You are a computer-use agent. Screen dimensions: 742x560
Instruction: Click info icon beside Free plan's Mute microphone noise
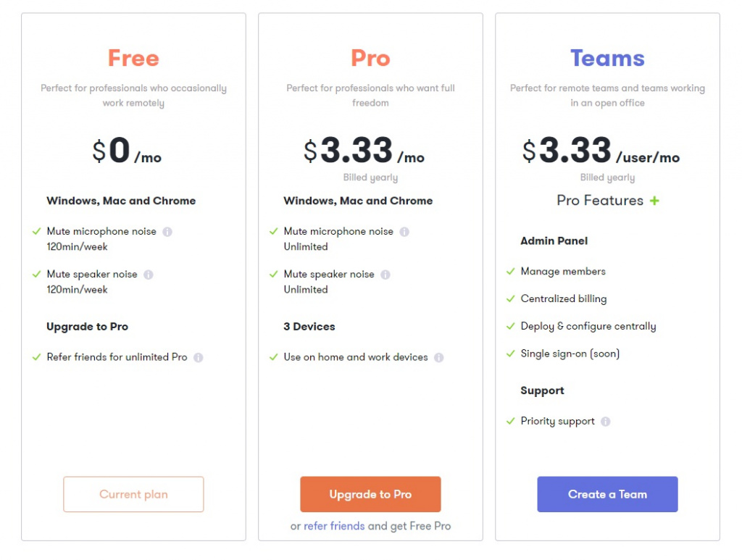[167, 232]
